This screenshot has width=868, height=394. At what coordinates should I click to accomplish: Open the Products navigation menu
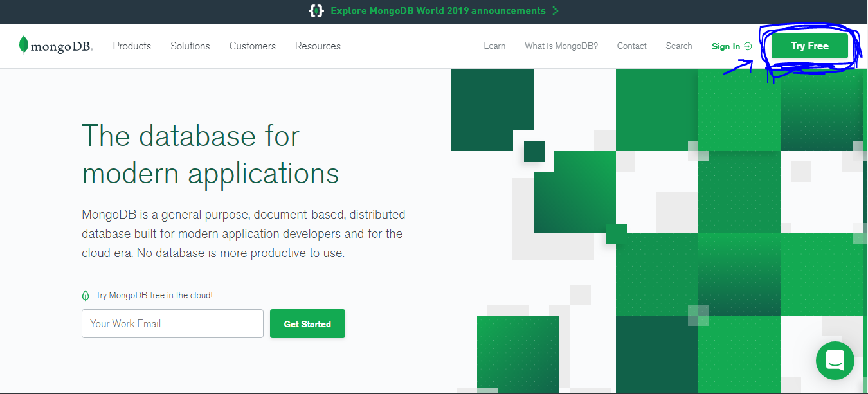132,46
